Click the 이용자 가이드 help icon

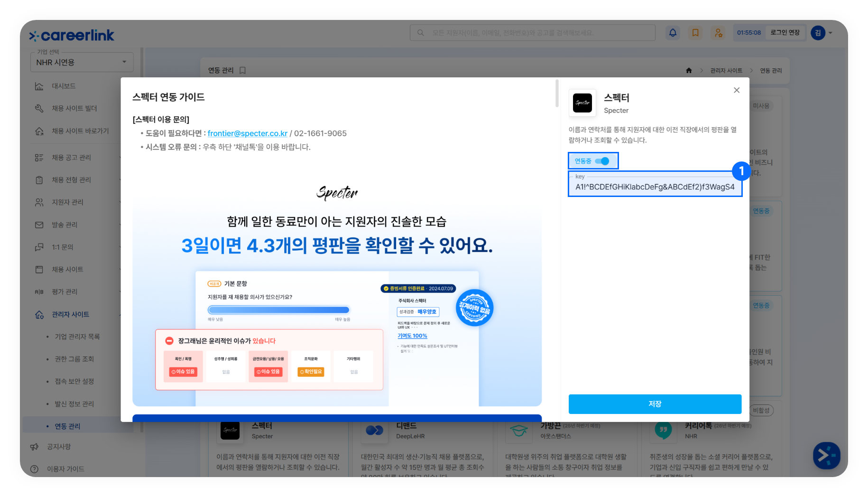click(34, 469)
